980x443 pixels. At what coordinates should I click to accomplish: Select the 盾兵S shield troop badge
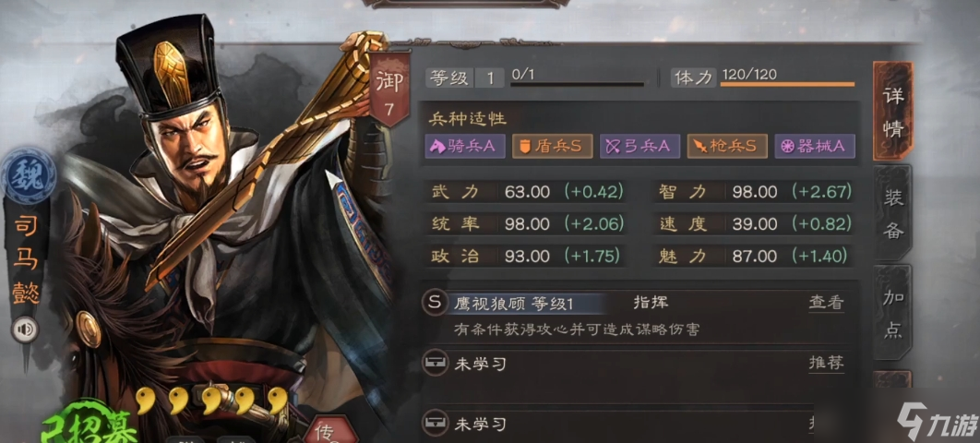click(x=553, y=146)
